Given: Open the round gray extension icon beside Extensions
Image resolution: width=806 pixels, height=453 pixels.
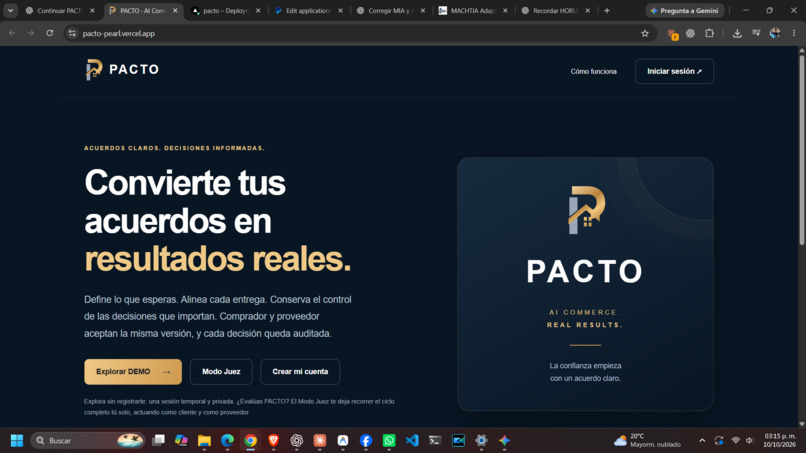Looking at the screenshot, I should point(690,33).
